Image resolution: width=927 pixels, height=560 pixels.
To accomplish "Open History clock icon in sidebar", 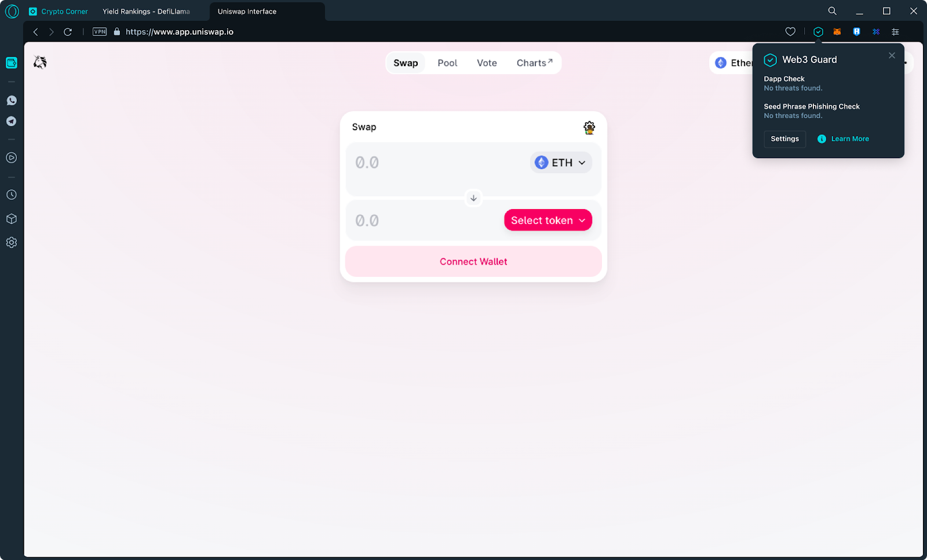I will (x=12, y=195).
